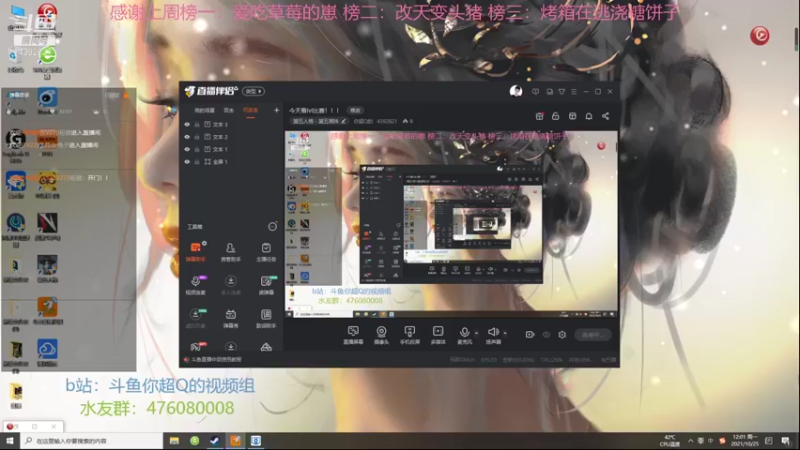Image resolution: width=800 pixels, height=450 pixels.
Task: Expand the system tray hidden icons
Action: pyautogui.click(x=690, y=441)
